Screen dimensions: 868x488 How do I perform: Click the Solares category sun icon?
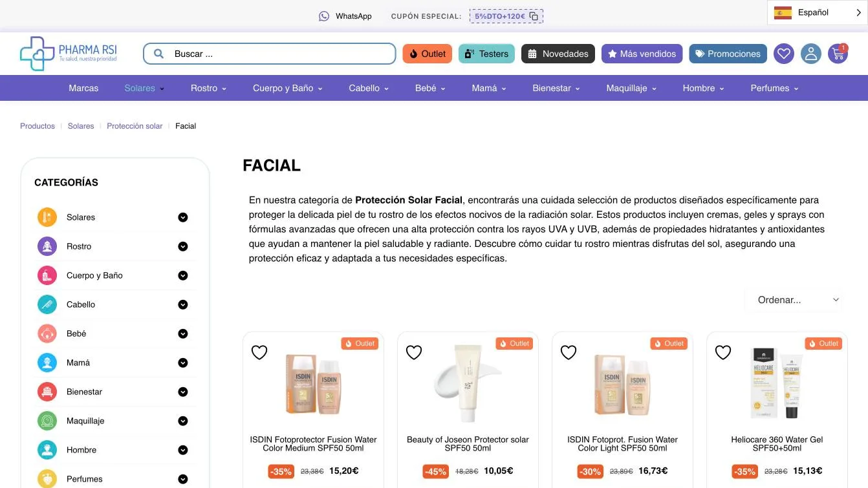click(x=47, y=217)
